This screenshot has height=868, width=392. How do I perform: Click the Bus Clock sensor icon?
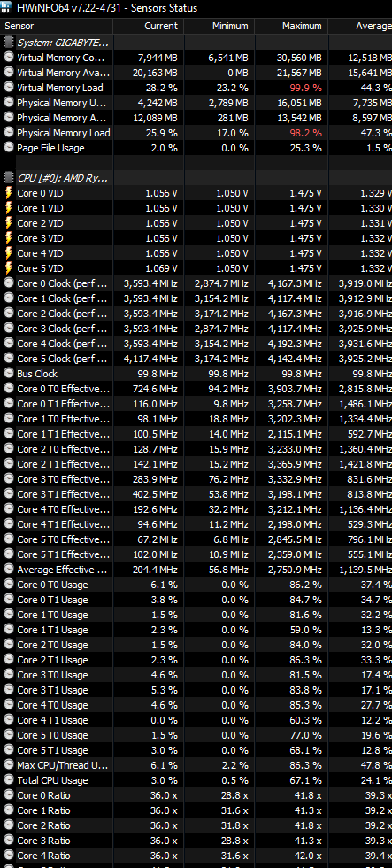coord(9,374)
